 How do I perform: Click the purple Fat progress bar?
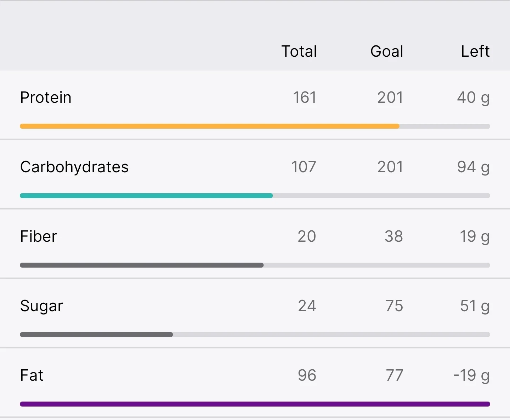click(x=255, y=404)
